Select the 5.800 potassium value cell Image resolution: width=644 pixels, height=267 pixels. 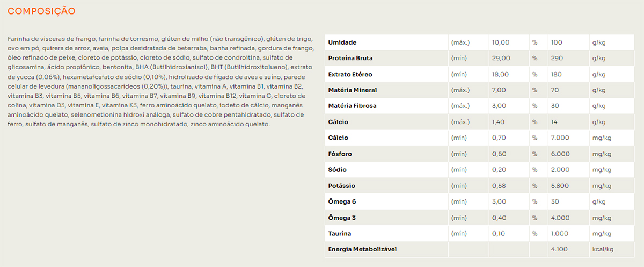pyautogui.click(x=559, y=186)
